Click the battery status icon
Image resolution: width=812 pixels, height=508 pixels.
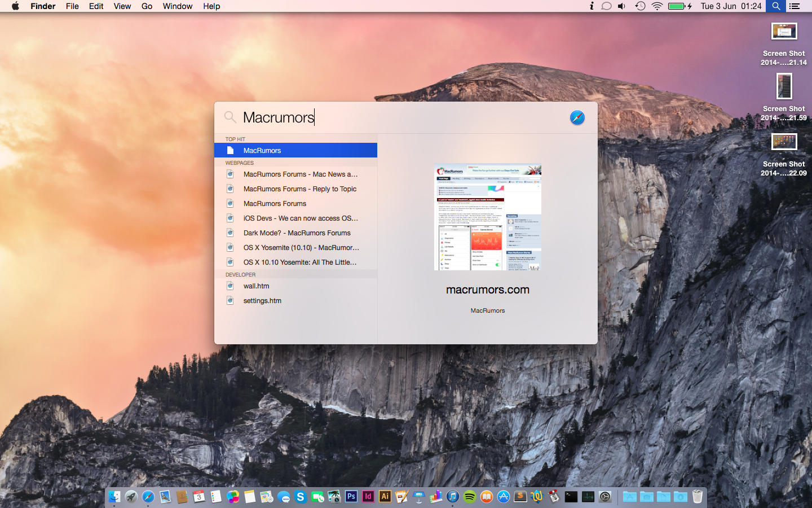pyautogui.click(x=679, y=6)
